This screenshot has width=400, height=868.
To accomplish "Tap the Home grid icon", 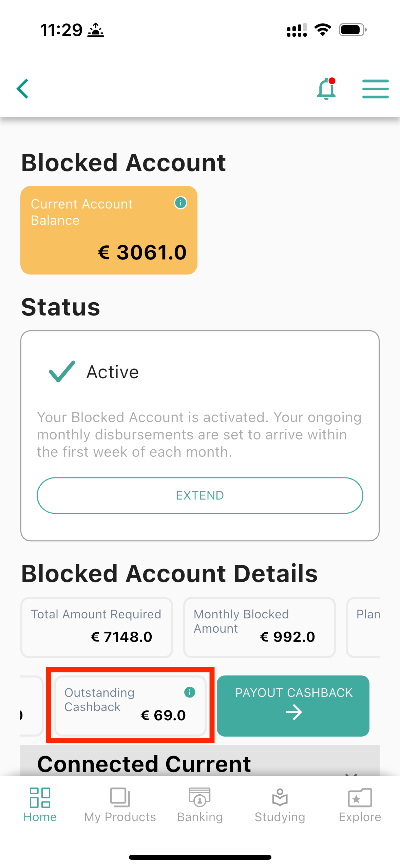I will (40, 797).
